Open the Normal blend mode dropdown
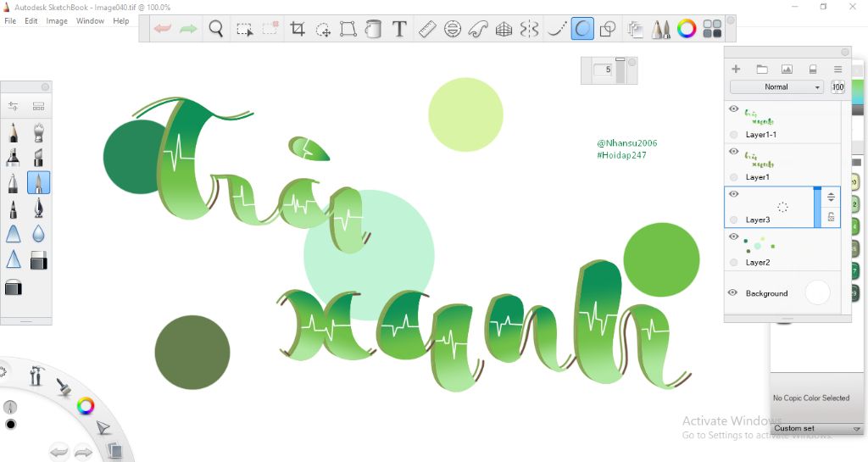The height and width of the screenshot is (462, 868). [x=776, y=86]
